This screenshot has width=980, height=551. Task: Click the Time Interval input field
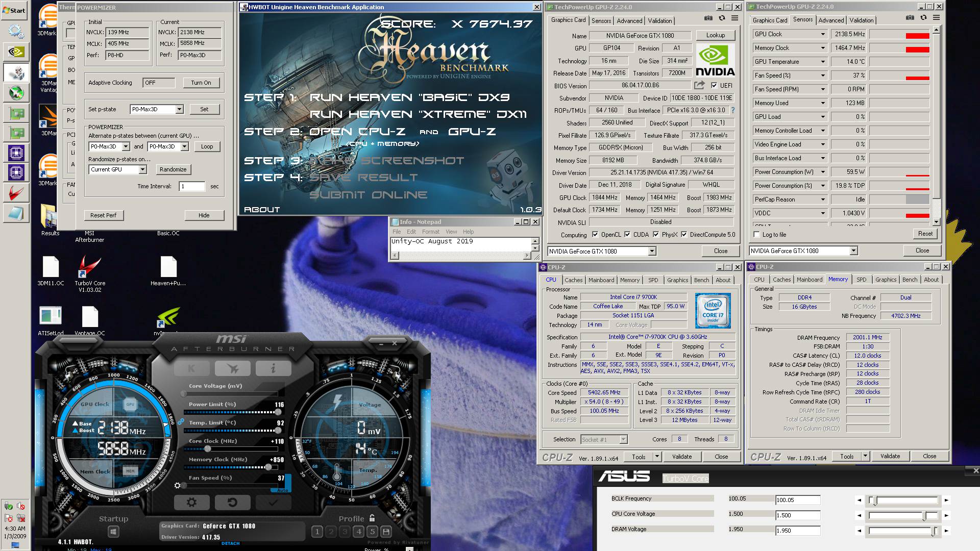192,186
